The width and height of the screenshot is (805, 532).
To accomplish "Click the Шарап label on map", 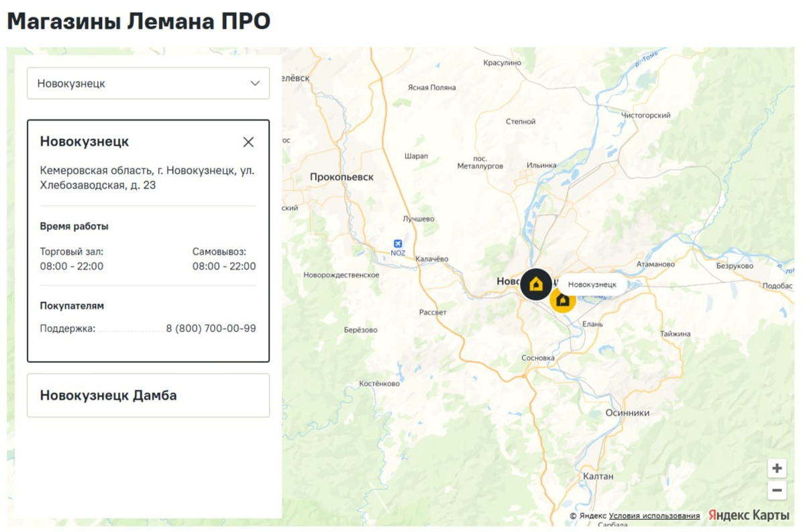I will 417,156.
